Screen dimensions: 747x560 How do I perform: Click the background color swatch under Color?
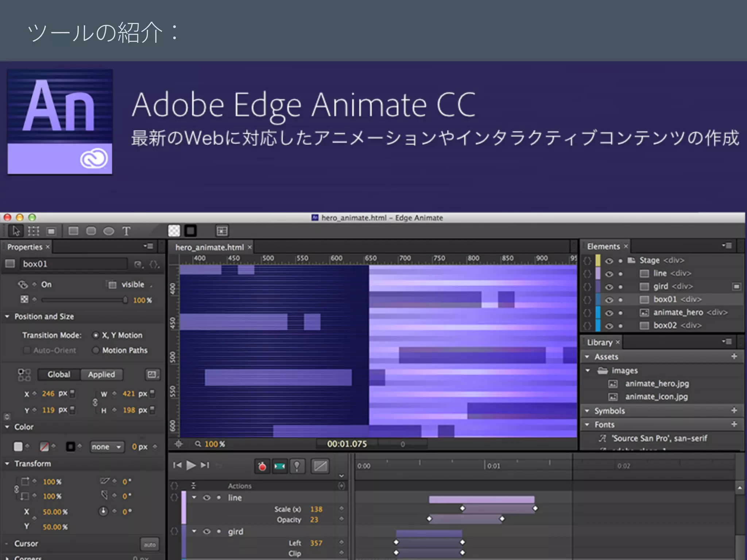[x=18, y=446]
